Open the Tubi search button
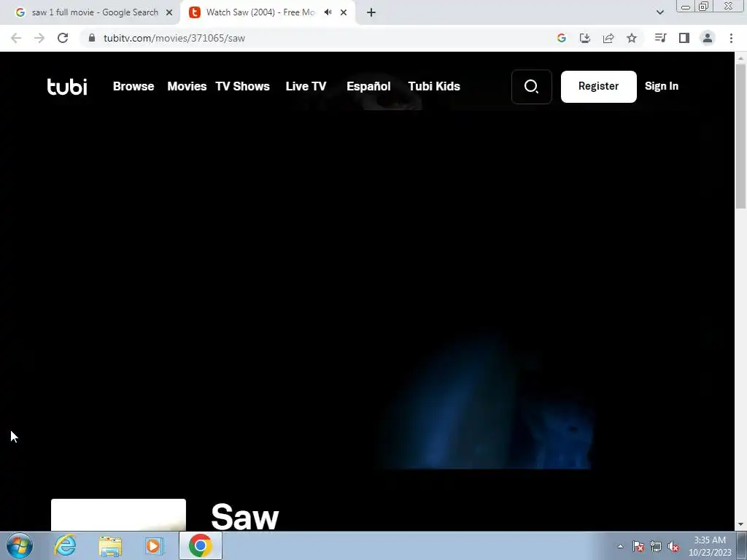The image size is (747, 560). tap(531, 86)
